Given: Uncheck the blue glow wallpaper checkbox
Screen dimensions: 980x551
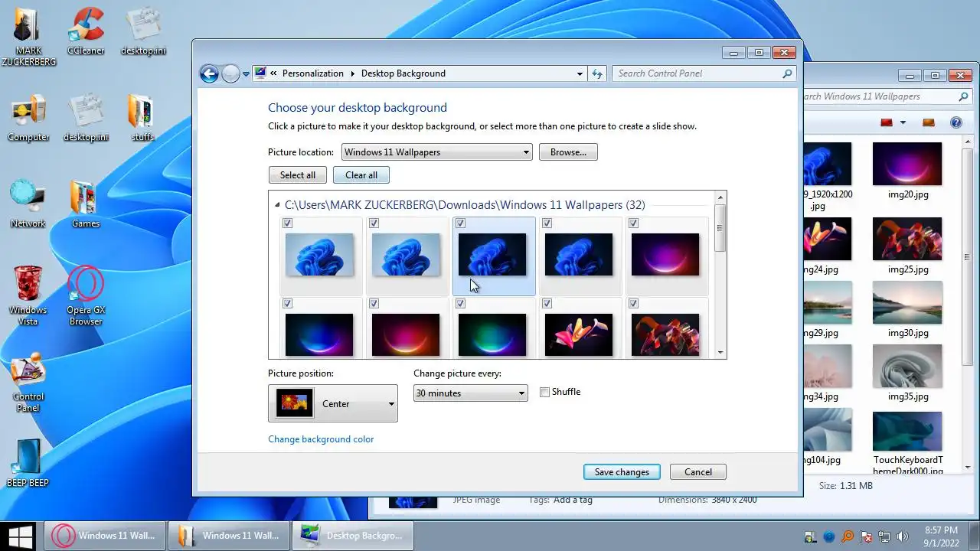Looking at the screenshot, I should point(287,304).
